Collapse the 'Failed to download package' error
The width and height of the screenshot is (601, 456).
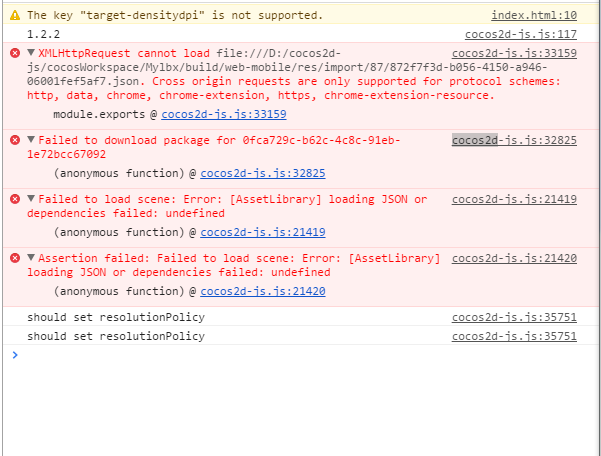coord(31,140)
